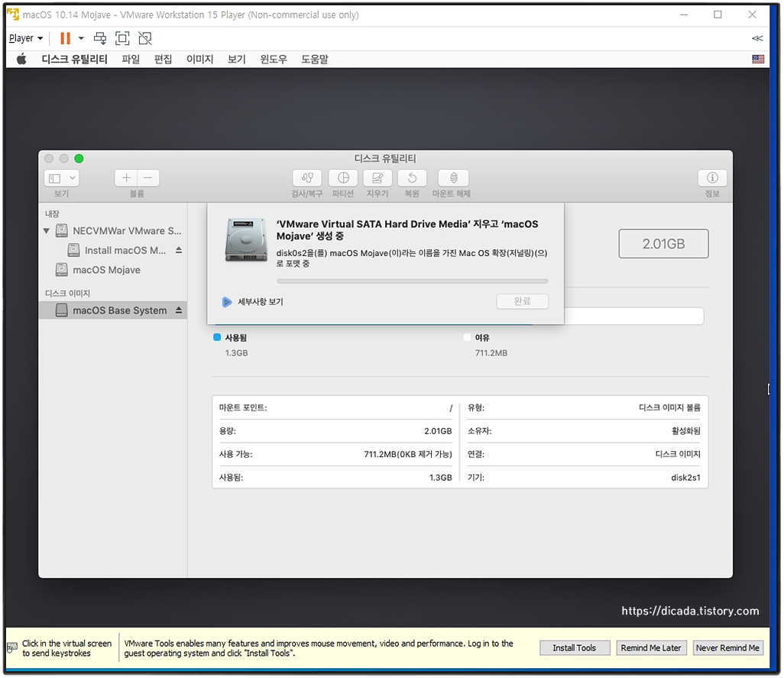This screenshot has width=784, height=678.
Task: Open the 이미지 menu
Action: [x=200, y=60]
